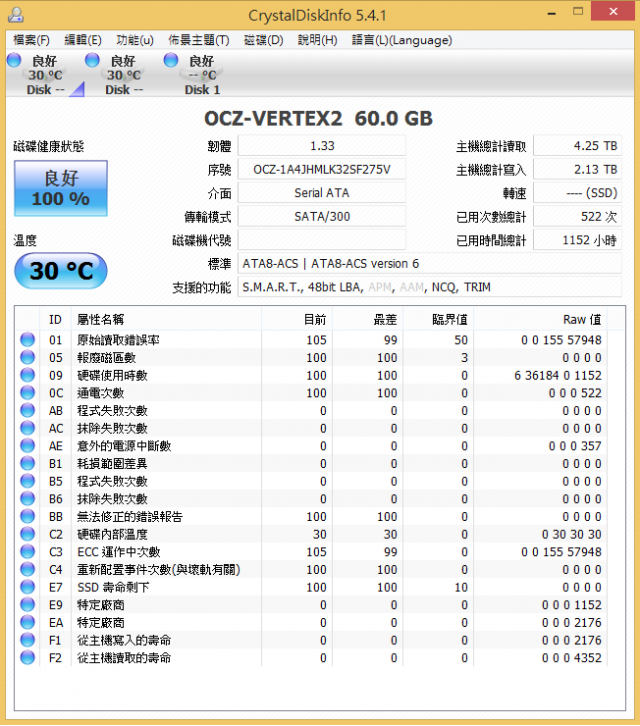
Task: Click status orb for attribute 0C 通電次數
Action: [x=27, y=393]
